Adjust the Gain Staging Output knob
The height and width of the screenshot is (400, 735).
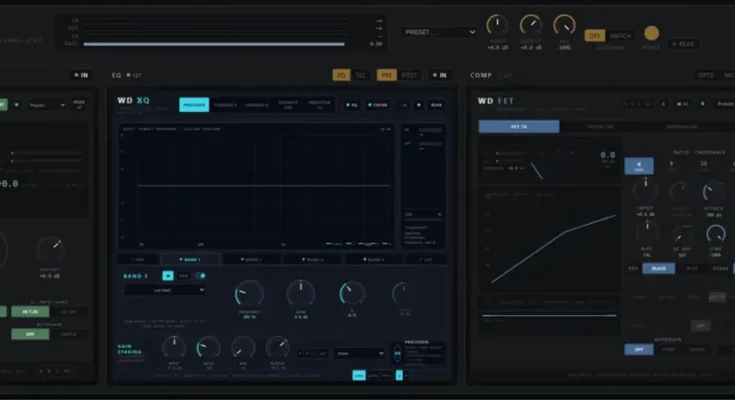point(278,348)
